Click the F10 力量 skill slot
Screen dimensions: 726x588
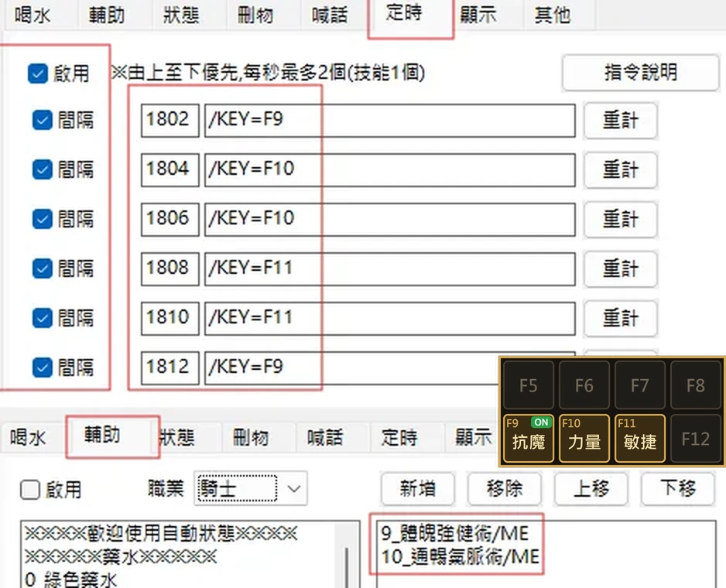click(584, 438)
